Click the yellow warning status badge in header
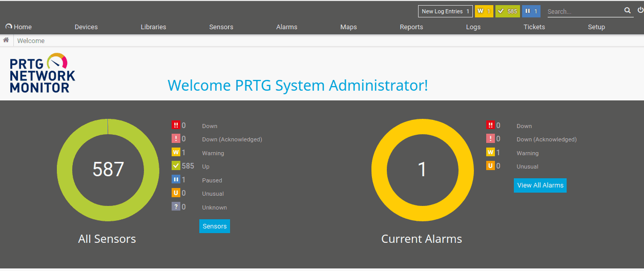Screen dimensions: 644x271 (484, 11)
